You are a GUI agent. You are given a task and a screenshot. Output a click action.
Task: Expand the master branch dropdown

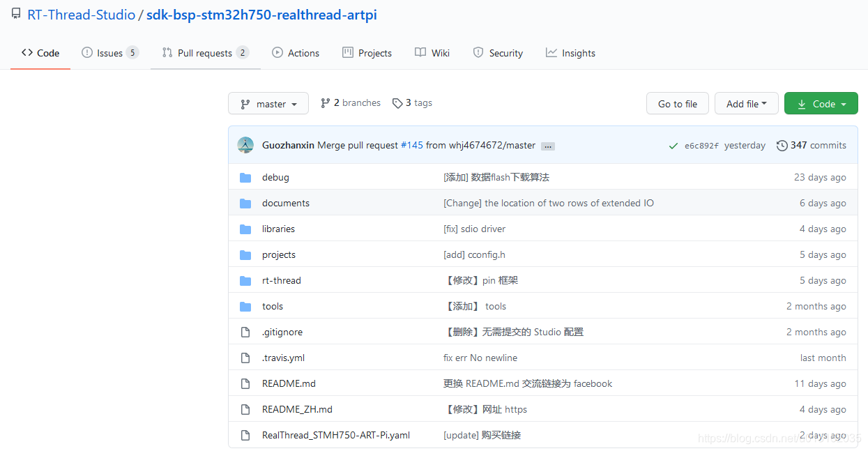pyautogui.click(x=268, y=104)
